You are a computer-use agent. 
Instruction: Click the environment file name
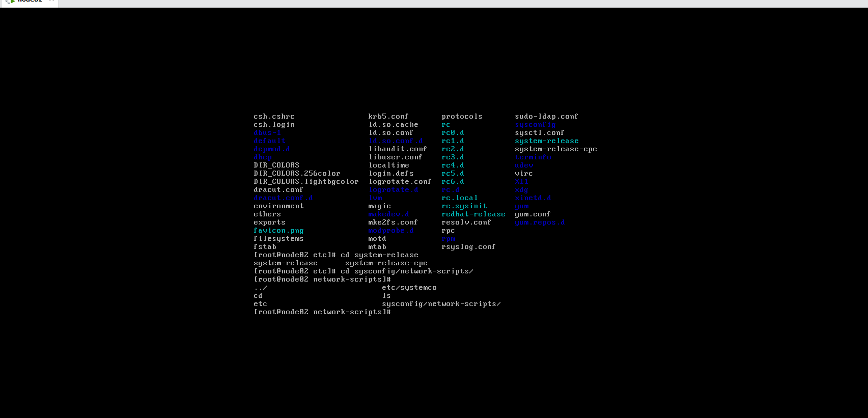[x=278, y=206]
